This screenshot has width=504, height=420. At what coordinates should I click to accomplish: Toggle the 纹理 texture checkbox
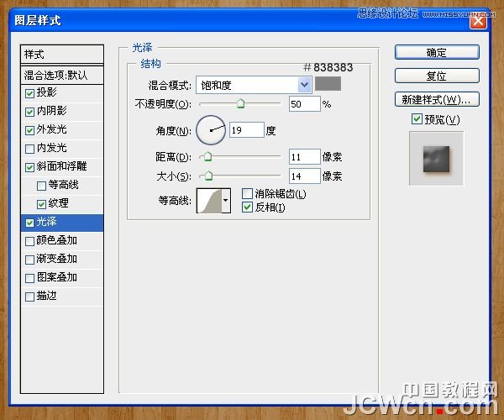[x=41, y=204]
